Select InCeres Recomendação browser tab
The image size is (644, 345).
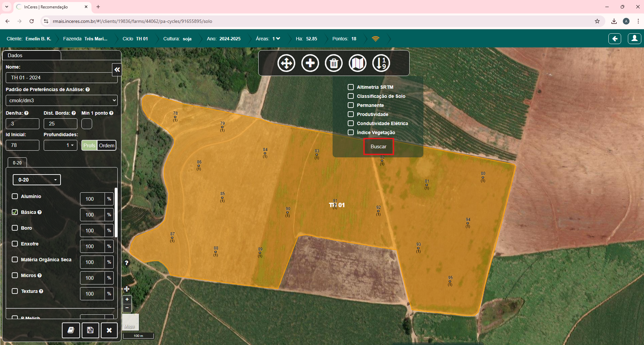(52, 7)
